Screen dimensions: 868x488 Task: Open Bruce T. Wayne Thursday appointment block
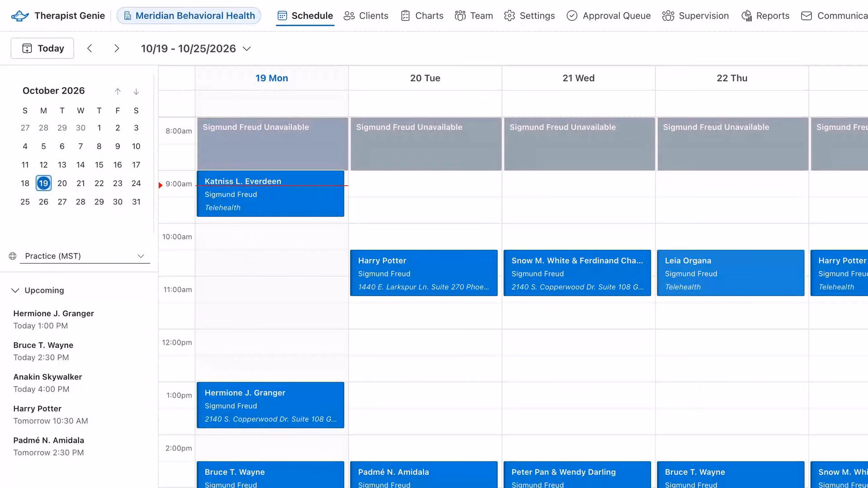click(x=731, y=474)
